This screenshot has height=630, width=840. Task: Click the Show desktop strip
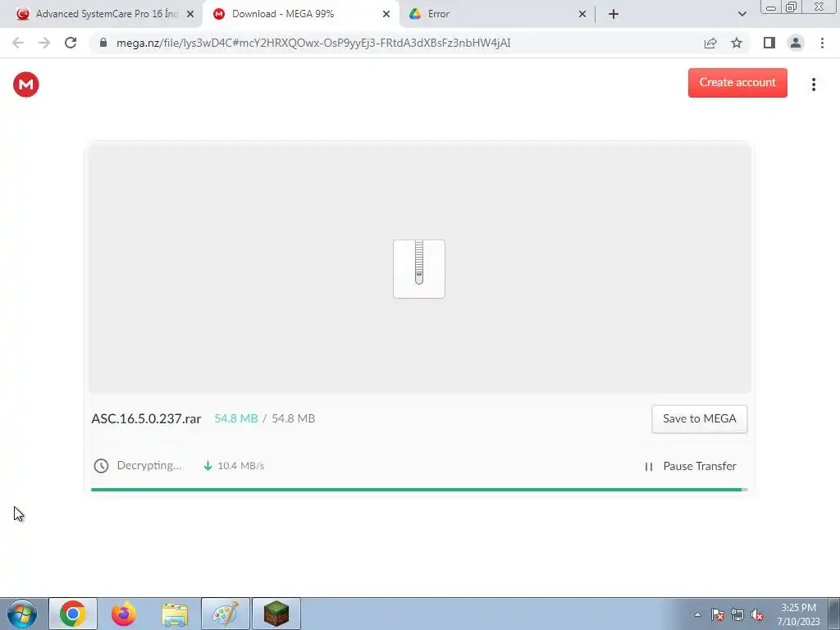tap(833, 614)
